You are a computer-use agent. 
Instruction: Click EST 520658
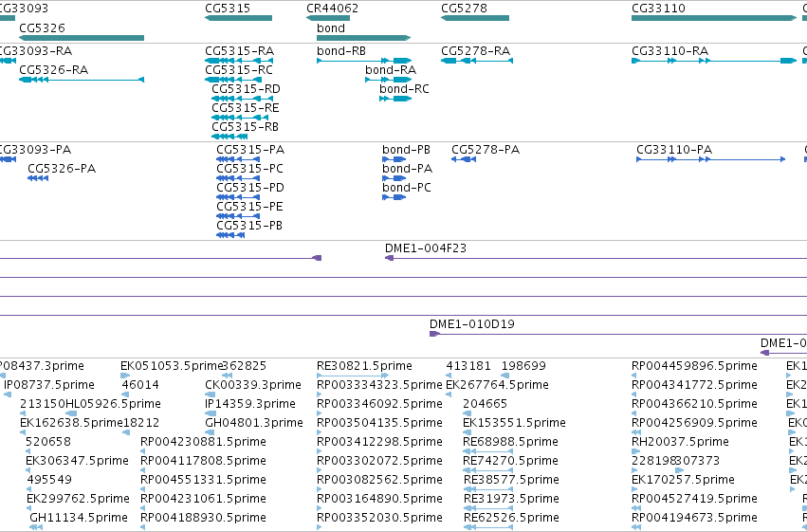tap(48, 442)
